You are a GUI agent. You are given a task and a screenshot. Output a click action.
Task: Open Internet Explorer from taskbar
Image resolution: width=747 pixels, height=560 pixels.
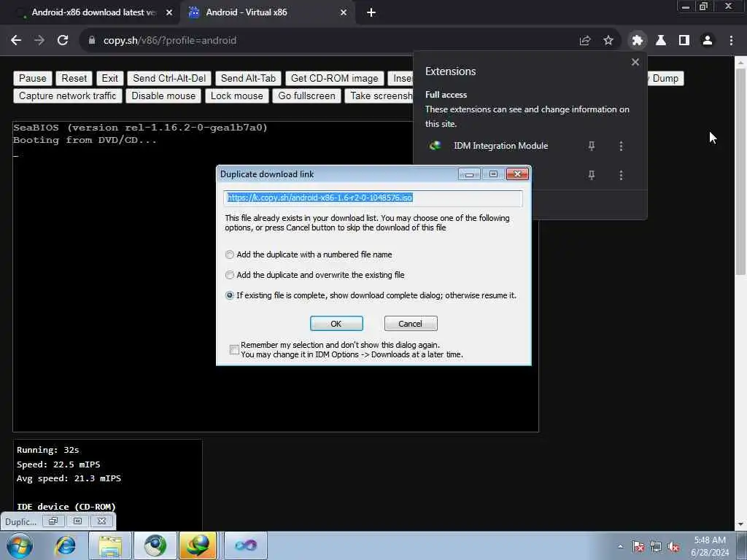pos(65,545)
